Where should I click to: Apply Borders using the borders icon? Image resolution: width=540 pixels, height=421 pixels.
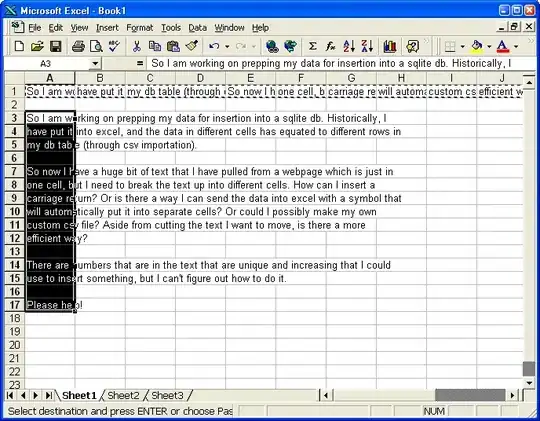point(450,46)
